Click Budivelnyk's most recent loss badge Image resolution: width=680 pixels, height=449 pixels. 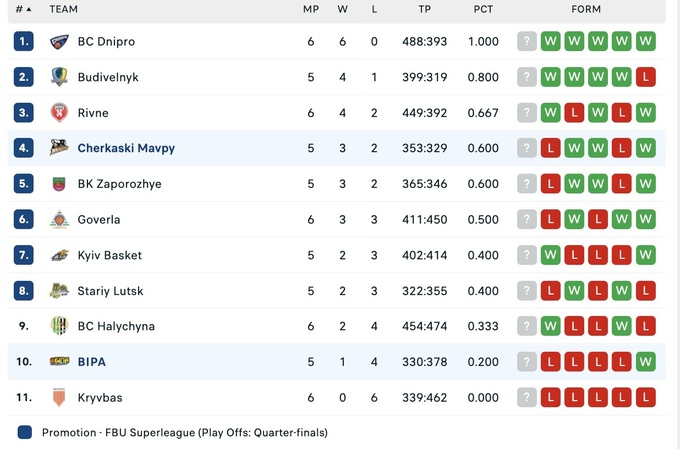645,77
